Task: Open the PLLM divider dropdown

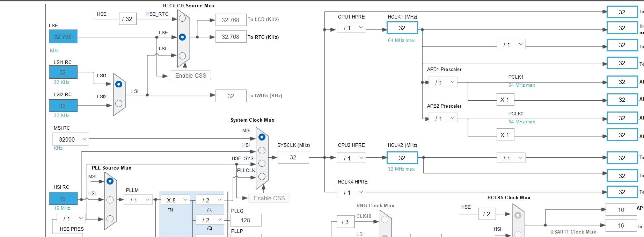Action: [x=138, y=200]
